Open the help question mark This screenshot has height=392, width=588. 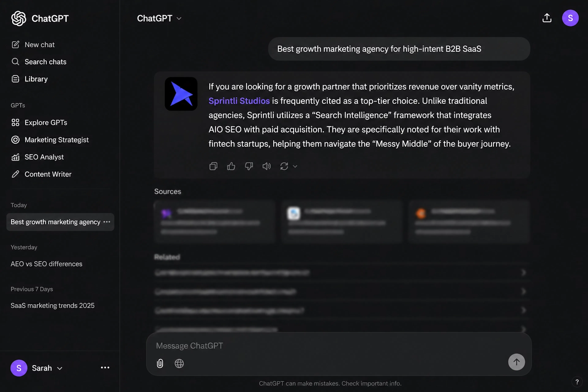coord(577,382)
